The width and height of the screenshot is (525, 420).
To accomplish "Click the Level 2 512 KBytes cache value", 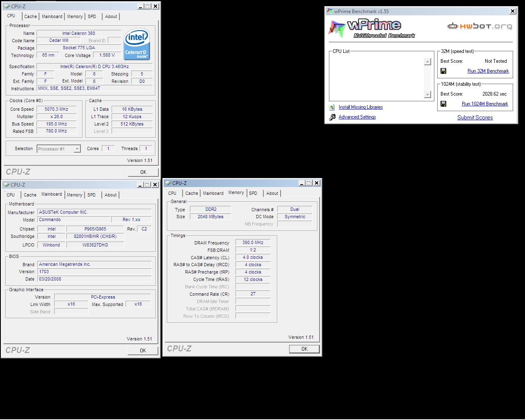I will [x=132, y=124].
